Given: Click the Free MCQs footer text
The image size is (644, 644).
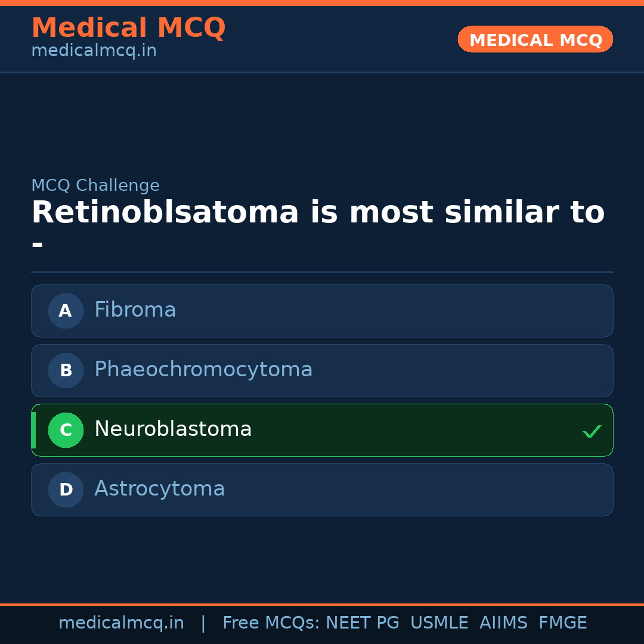Looking at the screenshot, I should pyautogui.click(x=271, y=623).
